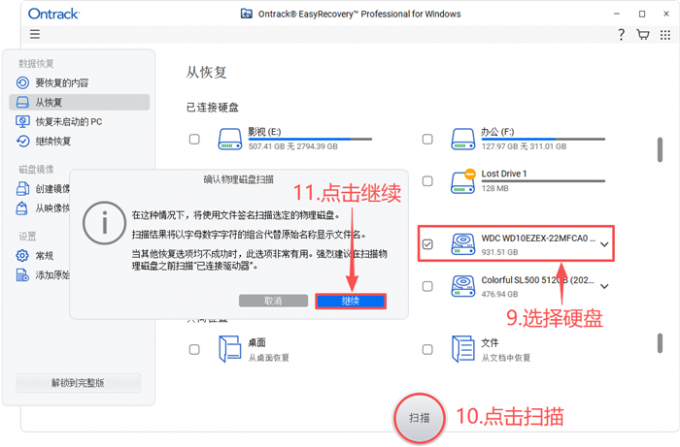Click the 继续 button in dialog
The width and height of the screenshot is (680, 447).
tap(351, 301)
